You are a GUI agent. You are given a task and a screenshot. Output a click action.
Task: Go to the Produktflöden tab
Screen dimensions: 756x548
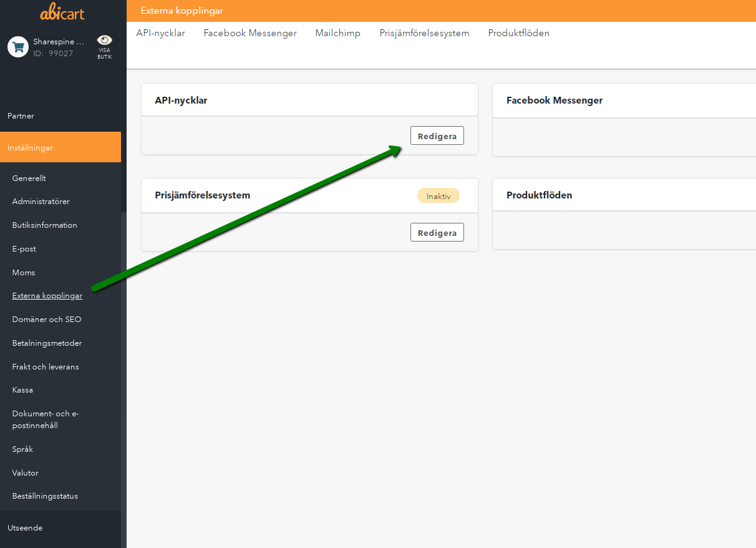519,33
